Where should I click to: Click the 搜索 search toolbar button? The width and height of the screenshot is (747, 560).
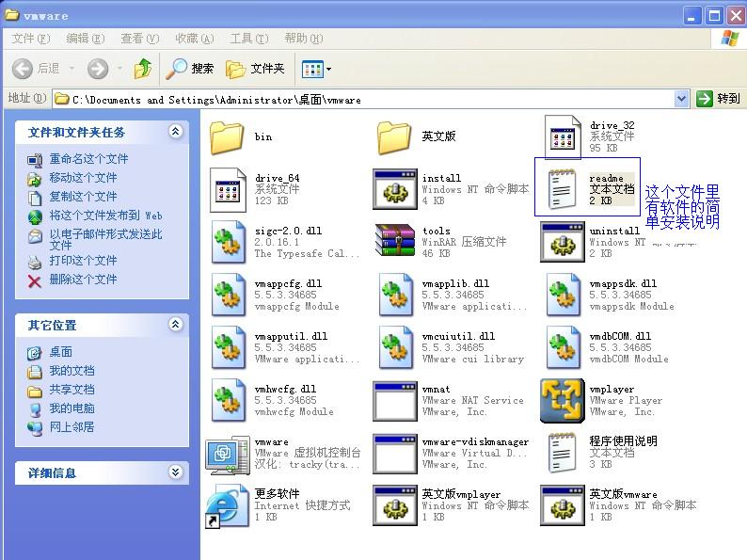[190, 69]
